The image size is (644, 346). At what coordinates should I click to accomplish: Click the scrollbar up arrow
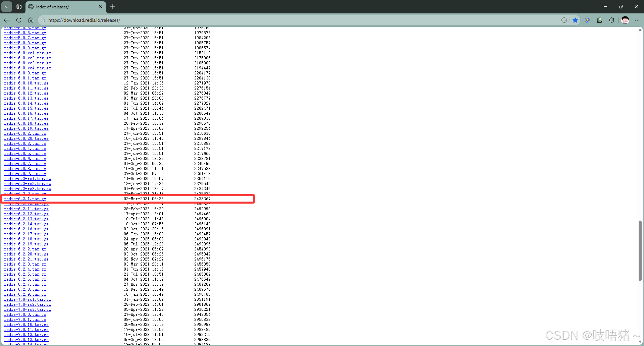pyautogui.click(x=640, y=30)
